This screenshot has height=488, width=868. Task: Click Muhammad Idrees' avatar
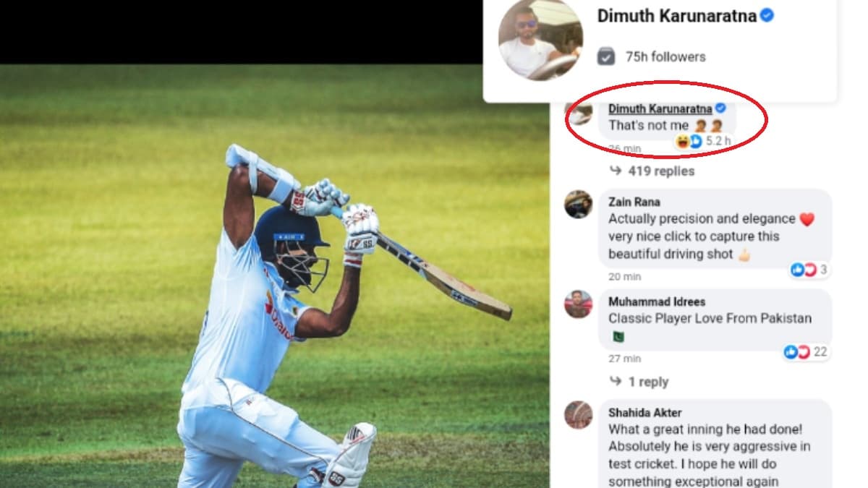coord(579,304)
